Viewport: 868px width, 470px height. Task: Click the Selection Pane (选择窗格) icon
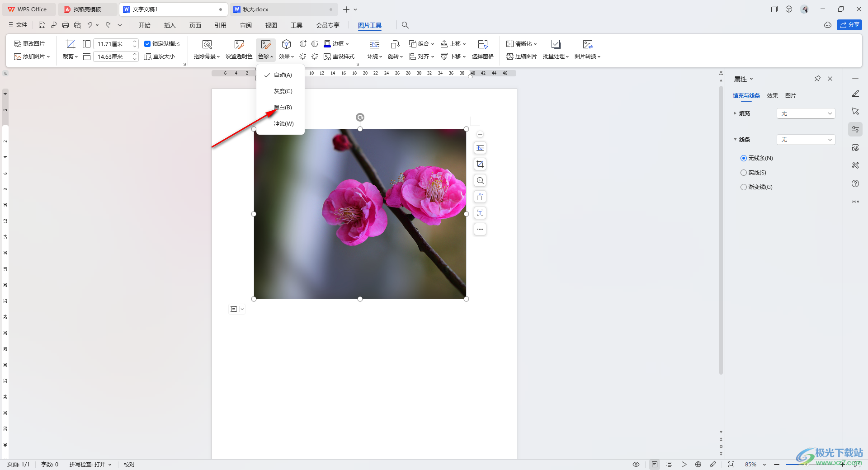coord(483,44)
